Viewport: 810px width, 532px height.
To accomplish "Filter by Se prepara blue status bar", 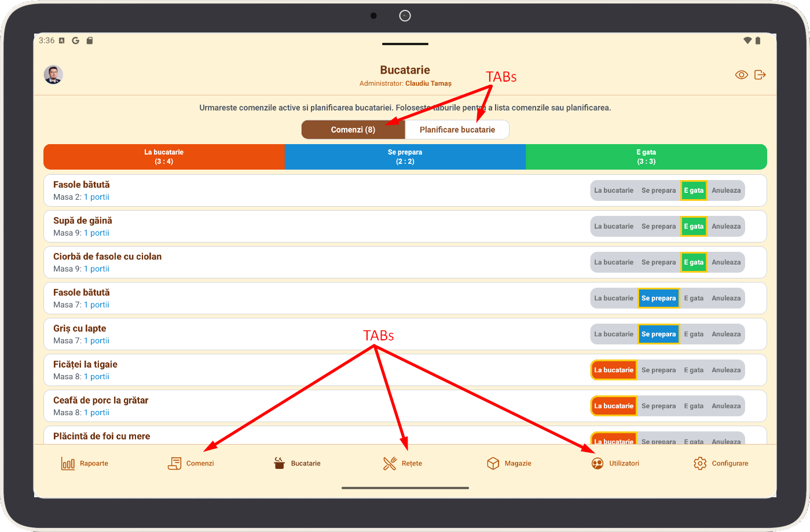I will click(405, 157).
